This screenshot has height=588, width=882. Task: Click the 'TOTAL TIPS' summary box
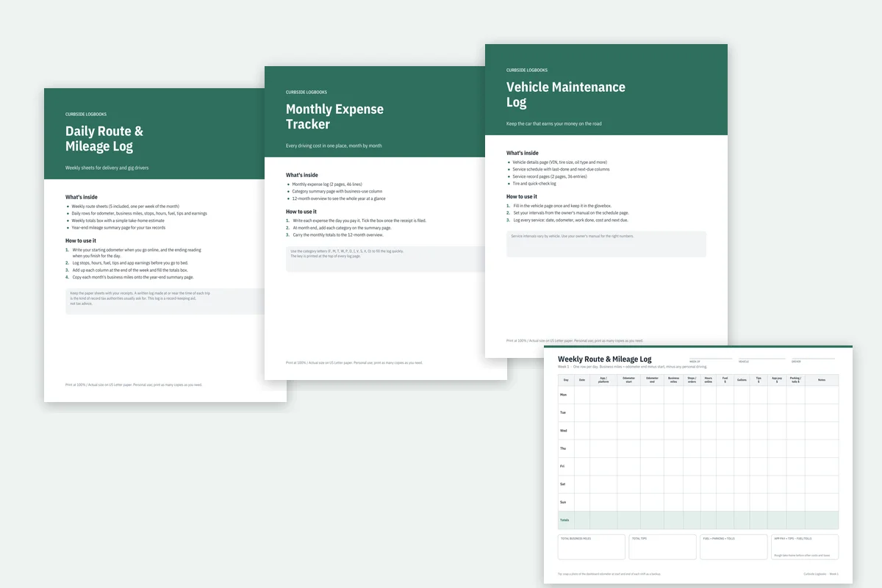coord(662,547)
